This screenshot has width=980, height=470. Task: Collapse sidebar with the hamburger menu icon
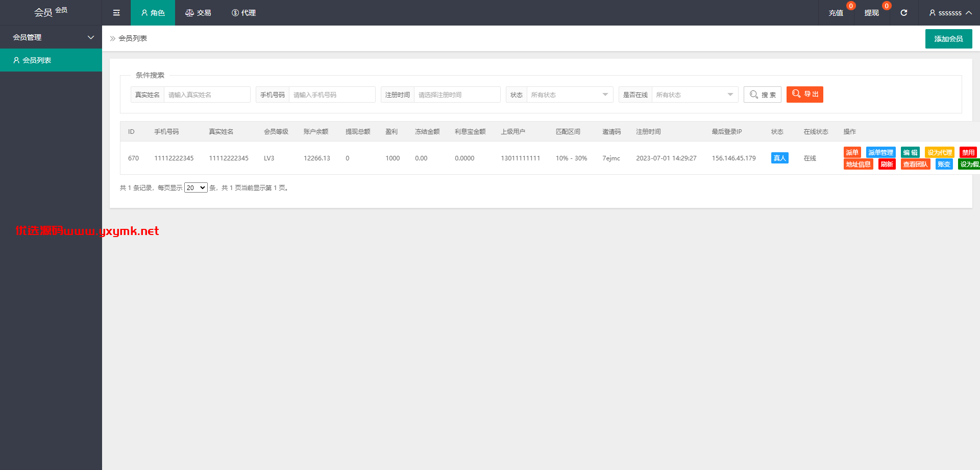click(x=116, y=13)
